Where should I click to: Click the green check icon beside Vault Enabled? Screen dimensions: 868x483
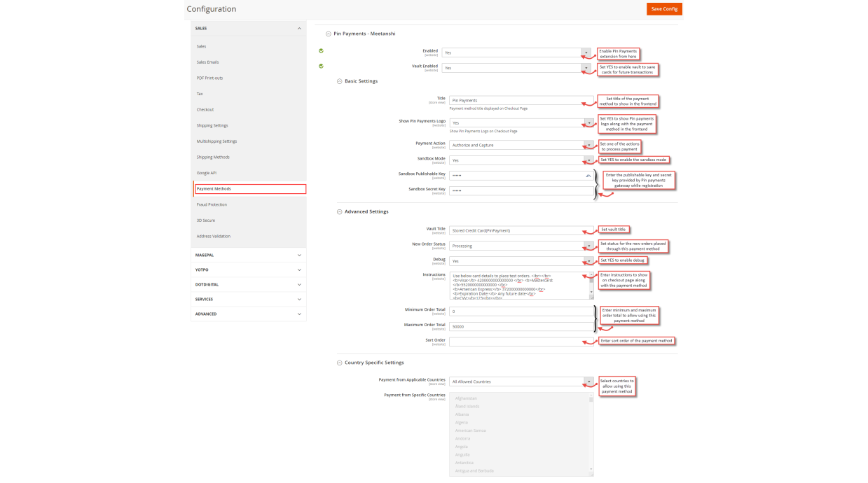pyautogui.click(x=321, y=66)
